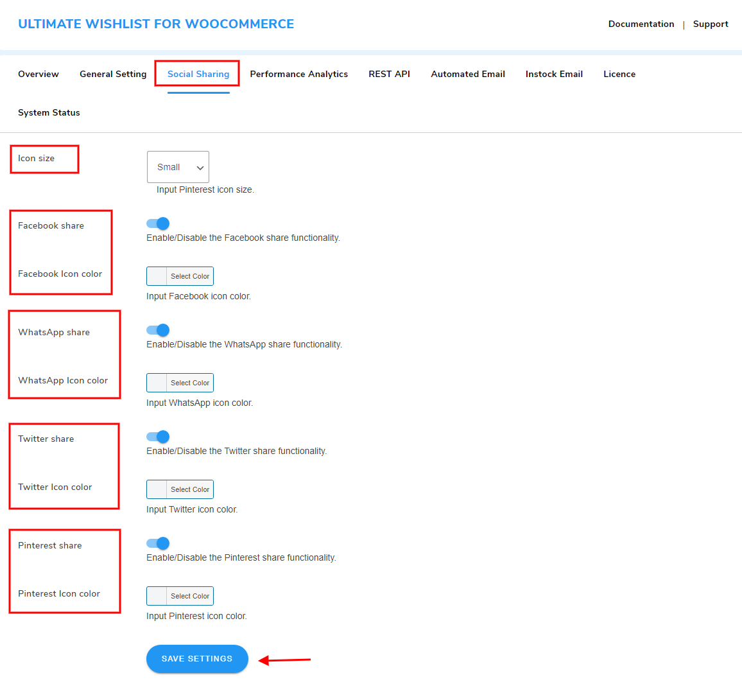Expand the Icon size dropdown
Viewport: 742px width, 700px height.
click(x=178, y=167)
